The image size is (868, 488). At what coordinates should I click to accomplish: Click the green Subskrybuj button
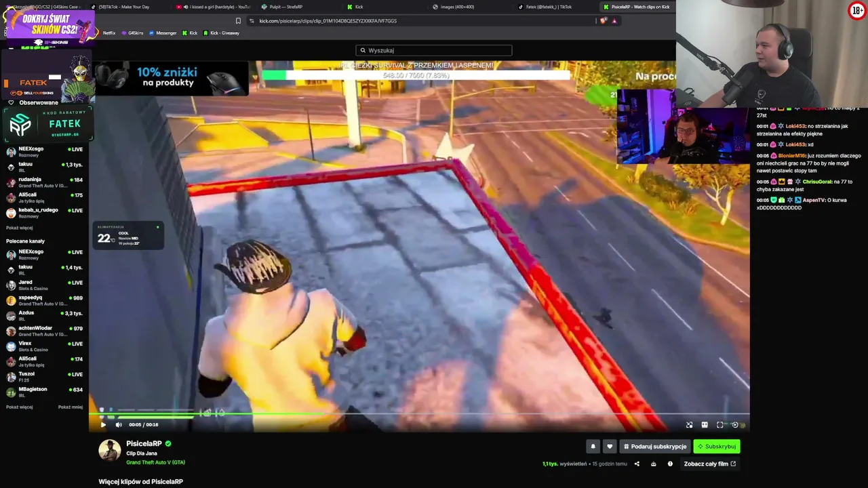(x=716, y=447)
